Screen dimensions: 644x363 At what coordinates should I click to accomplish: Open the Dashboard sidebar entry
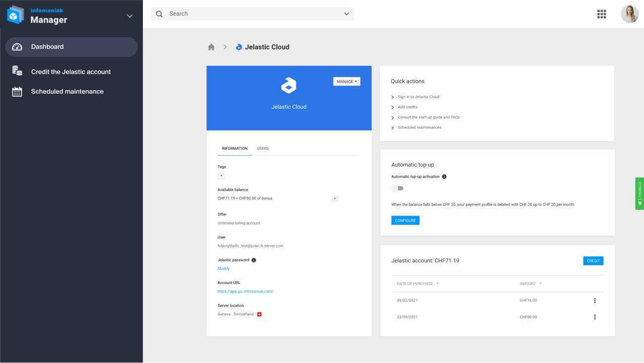(x=48, y=47)
